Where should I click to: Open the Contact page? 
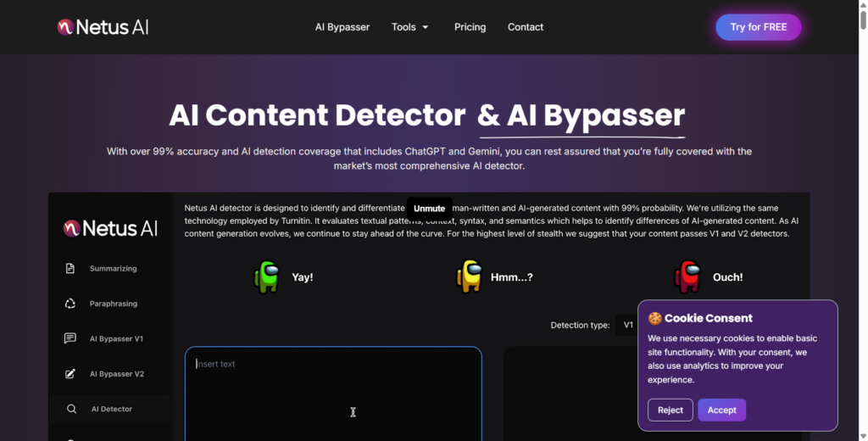tap(526, 27)
